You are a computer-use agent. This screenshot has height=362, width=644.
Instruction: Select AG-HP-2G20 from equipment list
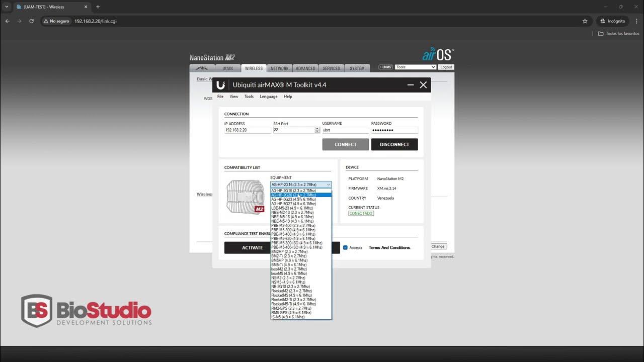click(x=301, y=195)
